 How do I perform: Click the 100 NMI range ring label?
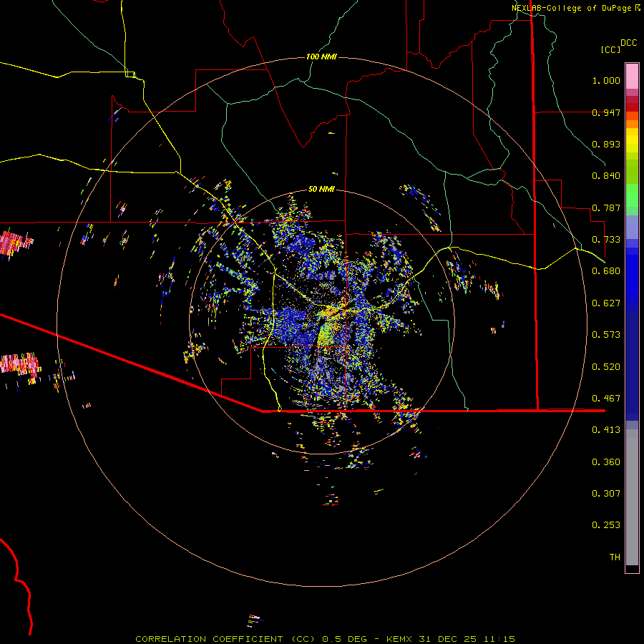(321, 57)
